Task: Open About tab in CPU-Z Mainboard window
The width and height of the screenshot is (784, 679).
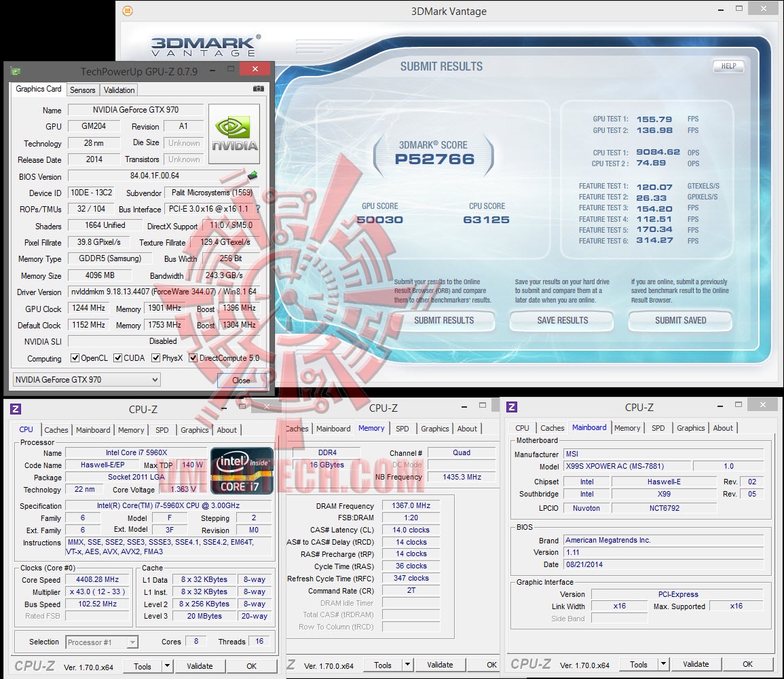Action: (722, 428)
